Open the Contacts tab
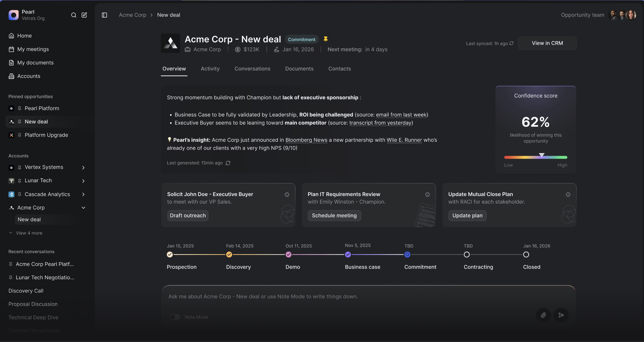The height and width of the screenshot is (342, 644). click(339, 69)
